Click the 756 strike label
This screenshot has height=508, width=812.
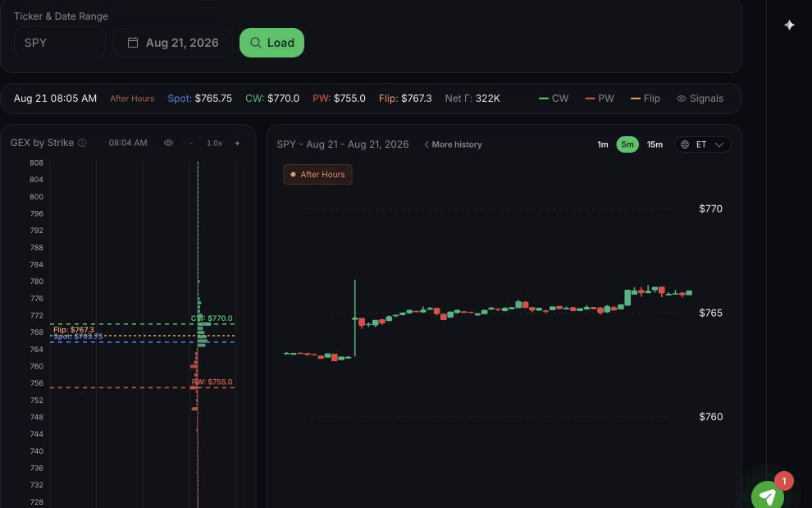pos(36,383)
